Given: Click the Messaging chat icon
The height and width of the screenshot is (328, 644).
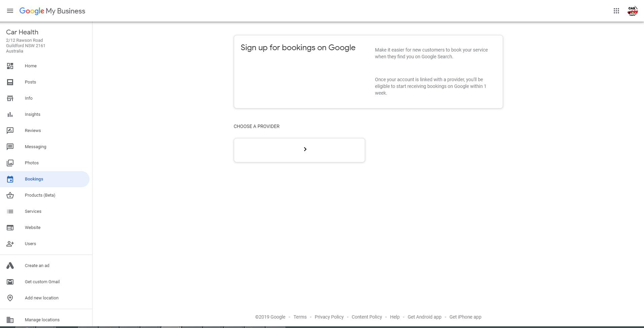Looking at the screenshot, I should tap(10, 147).
